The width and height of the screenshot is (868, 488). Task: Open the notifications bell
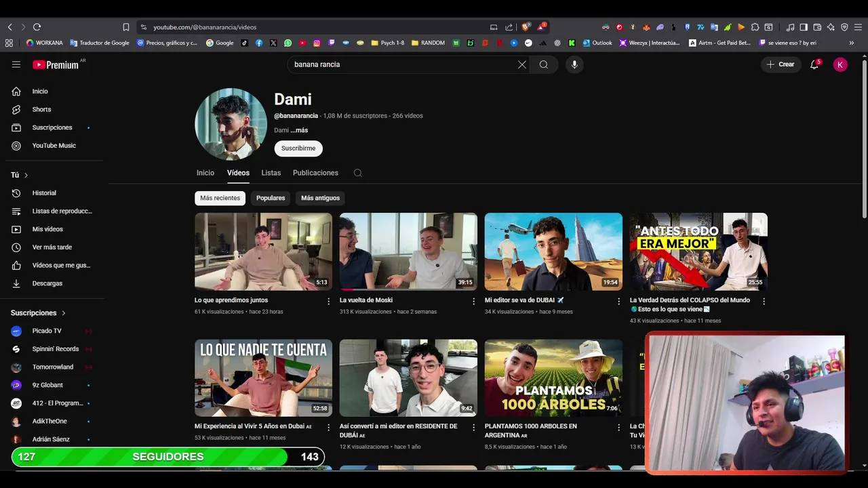pos(814,64)
